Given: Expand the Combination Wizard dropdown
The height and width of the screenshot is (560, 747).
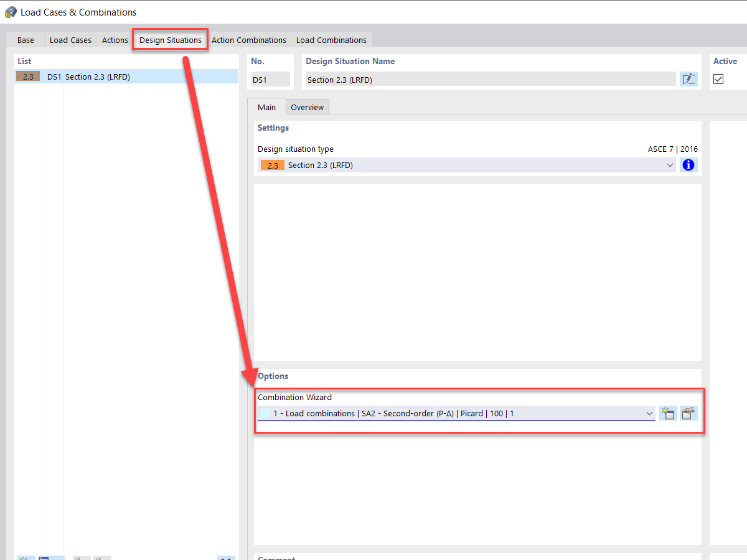Looking at the screenshot, I should 649,413.
